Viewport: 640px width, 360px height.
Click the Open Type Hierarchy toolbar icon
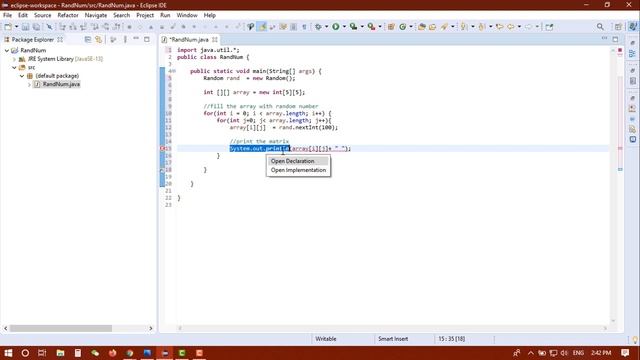coord(251,27)
